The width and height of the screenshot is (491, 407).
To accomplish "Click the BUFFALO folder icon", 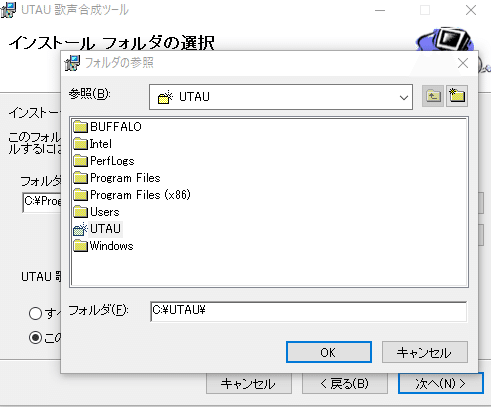I will (x=80, y=127).
